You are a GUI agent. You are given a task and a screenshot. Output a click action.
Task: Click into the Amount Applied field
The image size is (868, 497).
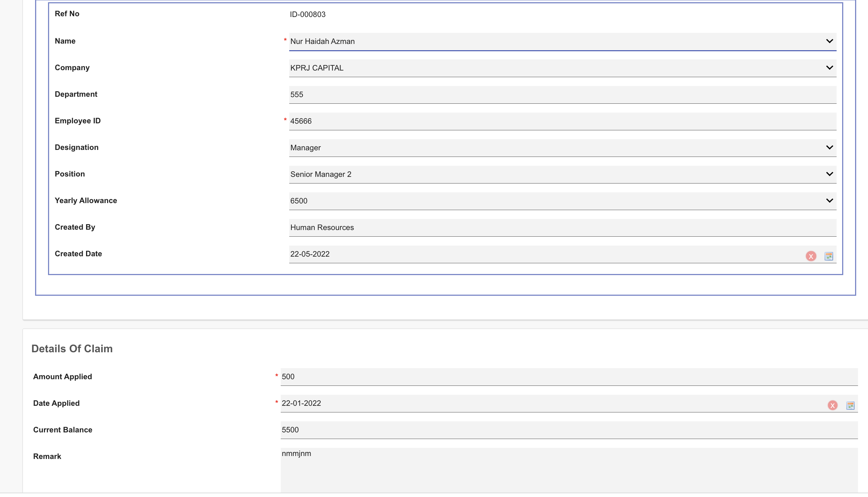coord(554,377)
